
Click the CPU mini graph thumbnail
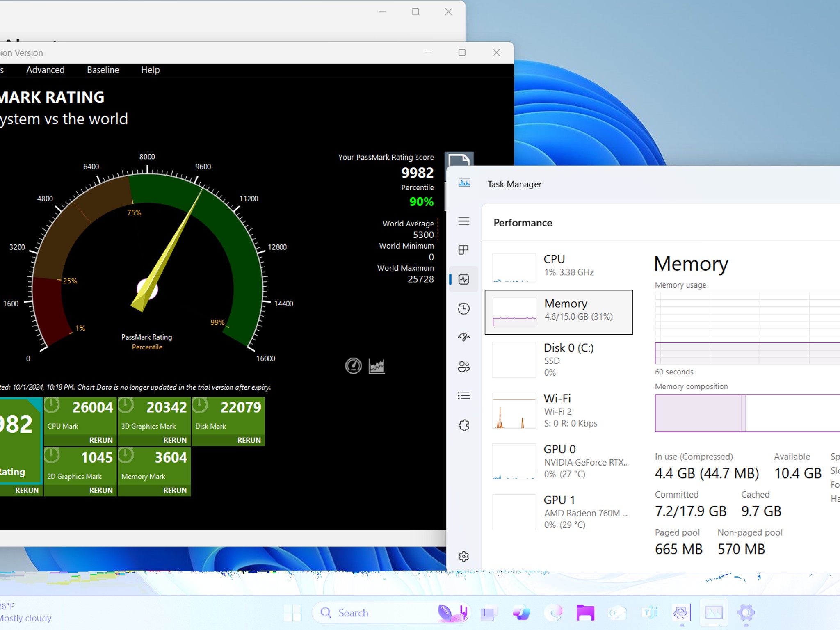coord(514,267)
